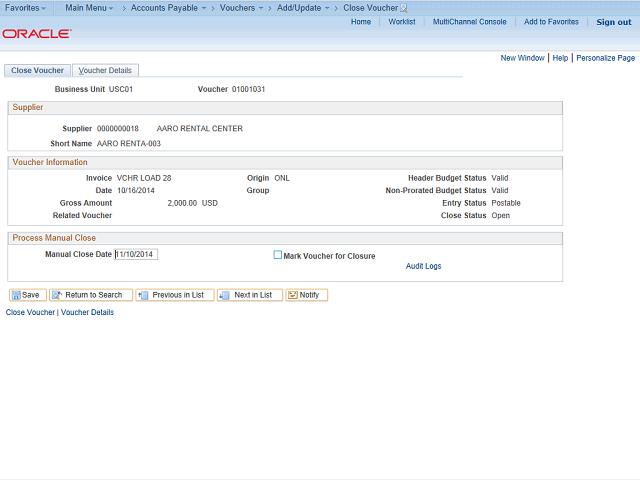Viewport: 640px width, 480px height.
Task: Click the Oracle logo
Action: point(37,33)
